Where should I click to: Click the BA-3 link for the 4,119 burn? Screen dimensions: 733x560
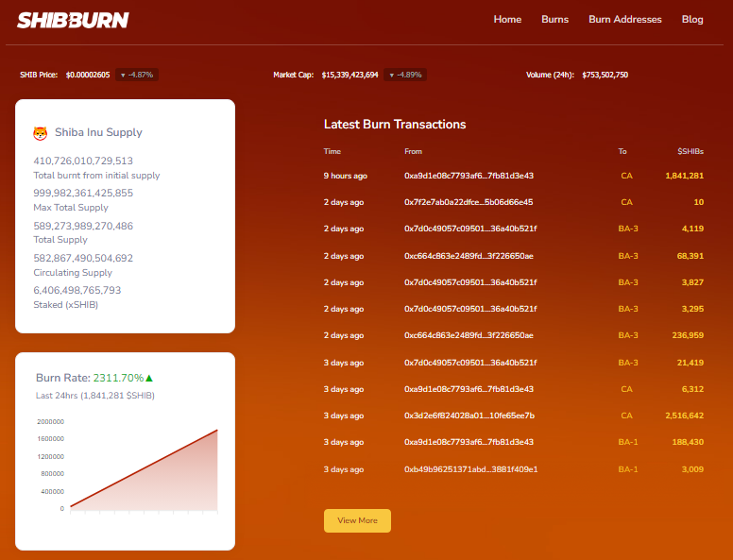[x=628, y=229]
